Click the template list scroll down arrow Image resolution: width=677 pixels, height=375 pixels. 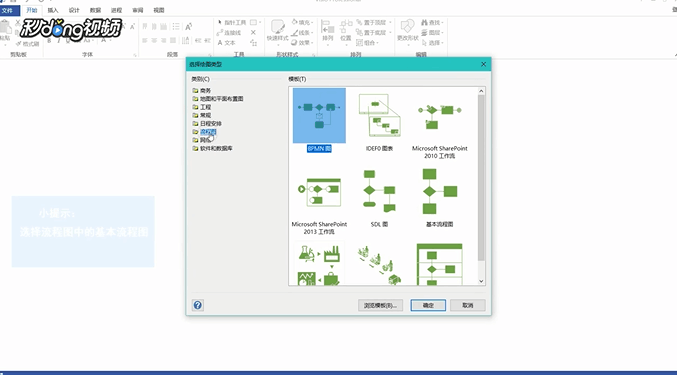point(481,281)
